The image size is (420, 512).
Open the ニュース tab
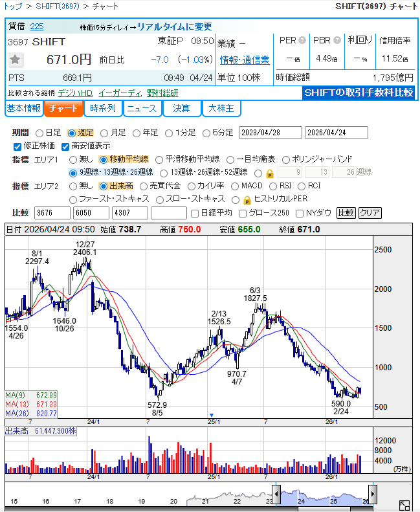(x=142, y=108)
